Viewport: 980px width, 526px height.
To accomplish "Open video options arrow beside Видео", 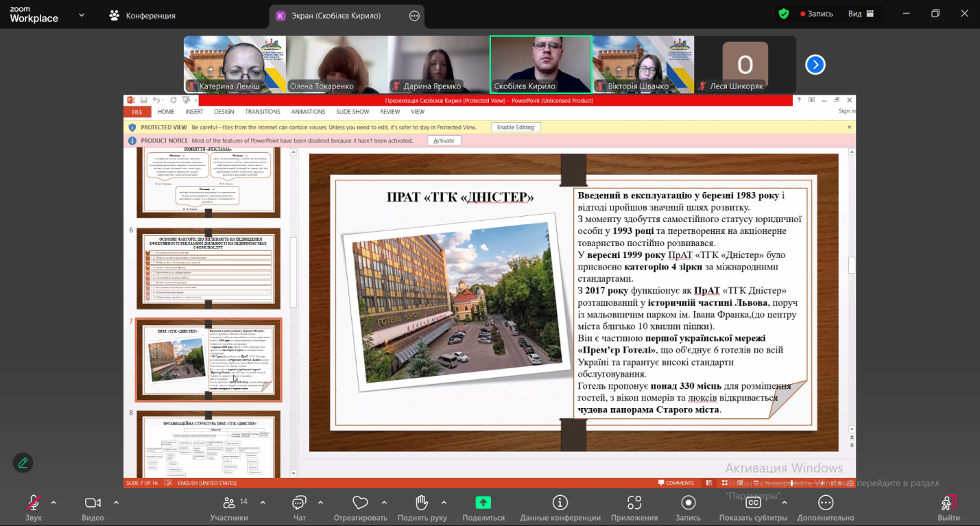I will click(x=116, y=502).
